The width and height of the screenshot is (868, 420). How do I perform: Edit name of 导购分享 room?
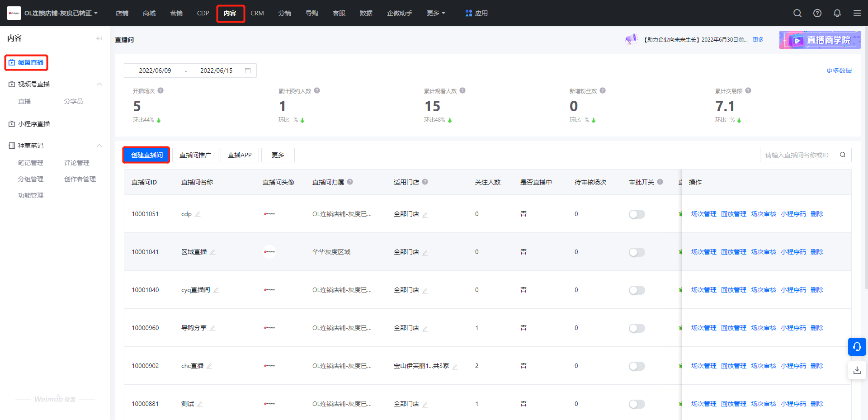pos(212,328)
